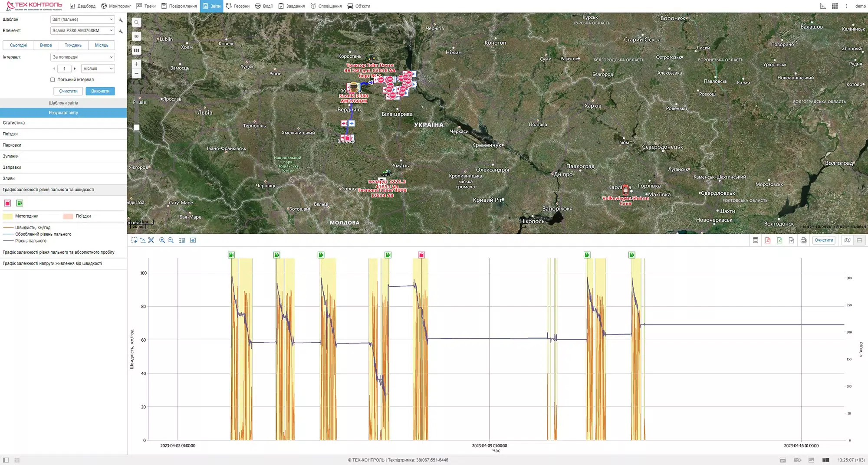Open the map layers selector
This screenshot has height=465, width=868.
(x=136, y=50)
